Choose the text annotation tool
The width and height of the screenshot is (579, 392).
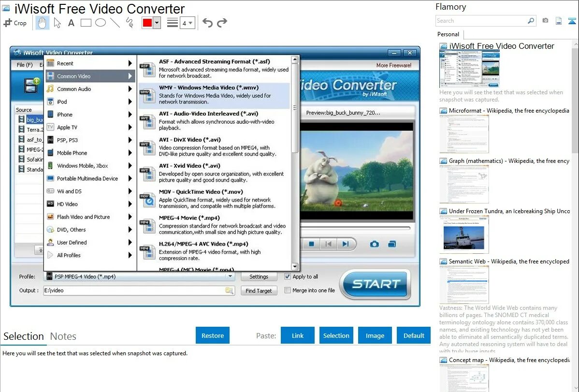[x=71, y=23]
